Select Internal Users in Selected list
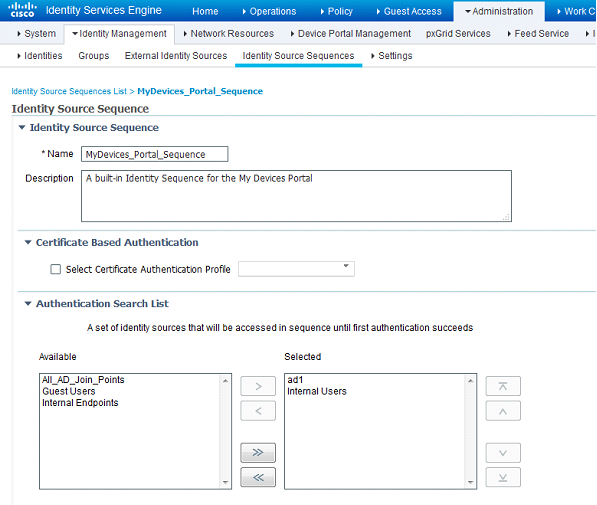 pyautogui.click(x=317, y=391)
